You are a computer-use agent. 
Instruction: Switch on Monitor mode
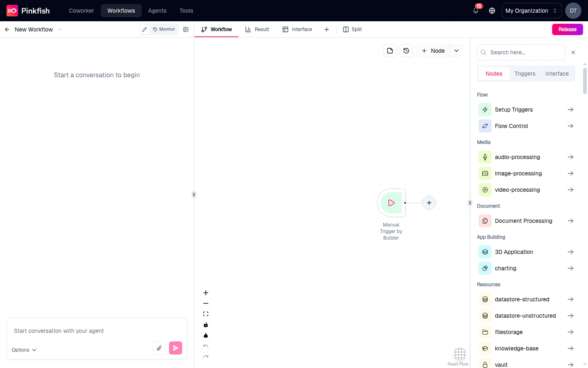pyautogui.click(x=164, y=29)
